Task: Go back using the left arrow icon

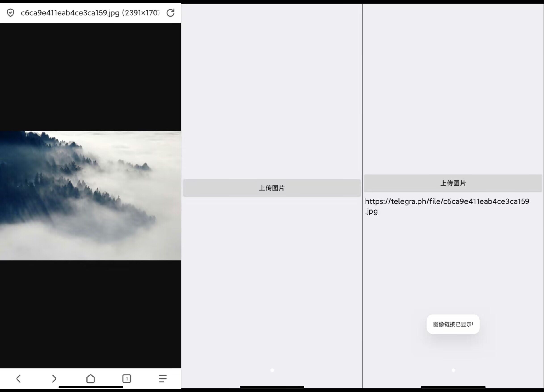Action: click(19, 379)
